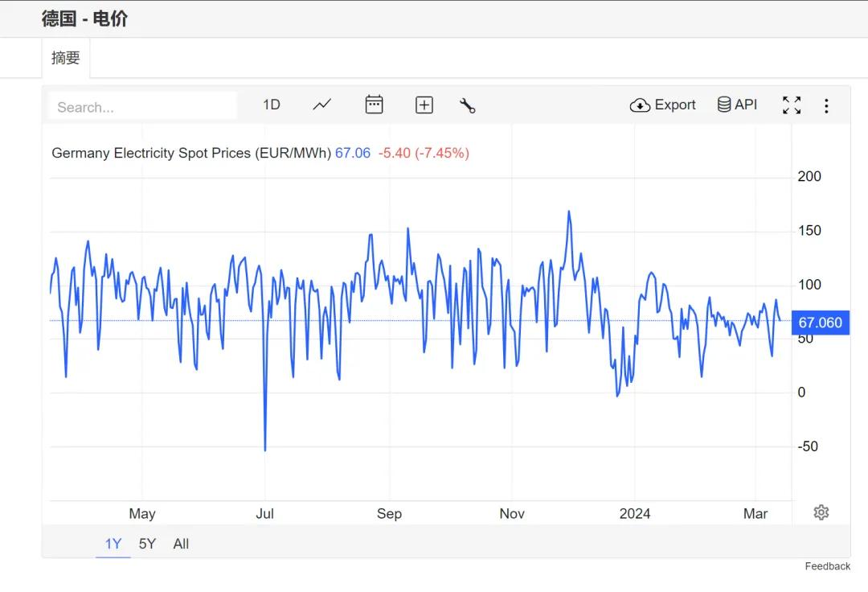Focus the Search input field
The height and width of the screenshot is (592, 868).
click(143, 106)
